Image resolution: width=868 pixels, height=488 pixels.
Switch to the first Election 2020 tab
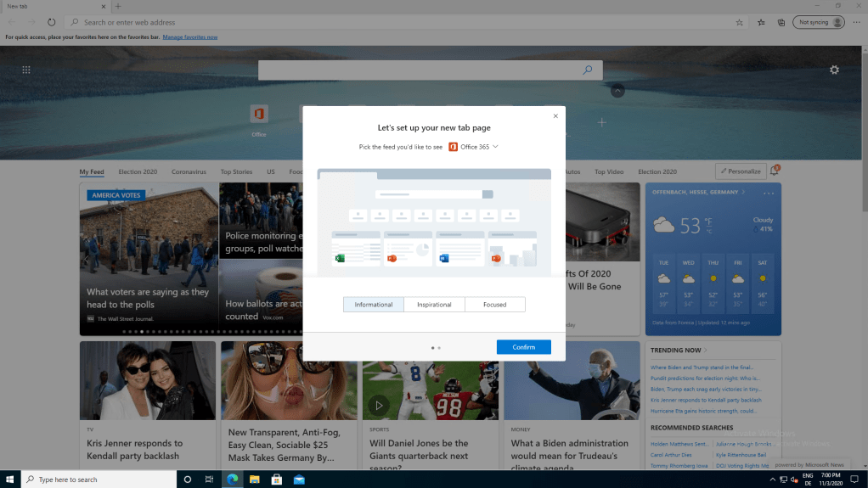tap(138, 171)
